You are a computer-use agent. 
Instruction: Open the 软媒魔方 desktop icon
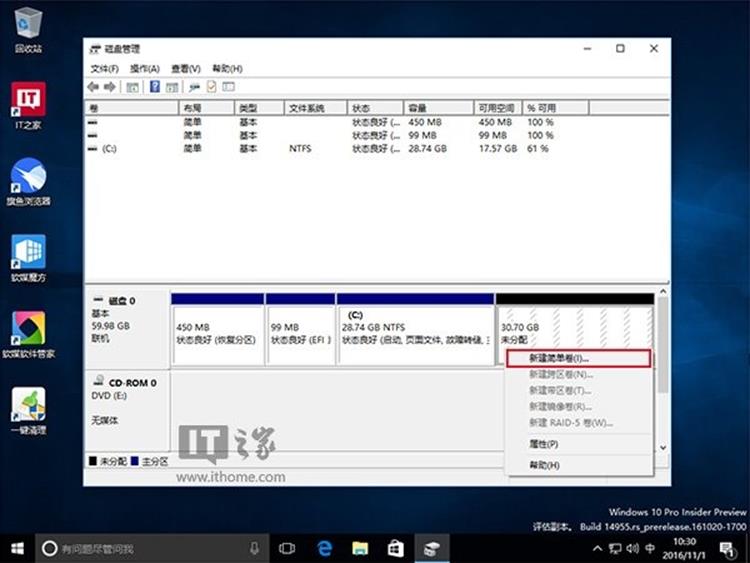tap(28, 254)
